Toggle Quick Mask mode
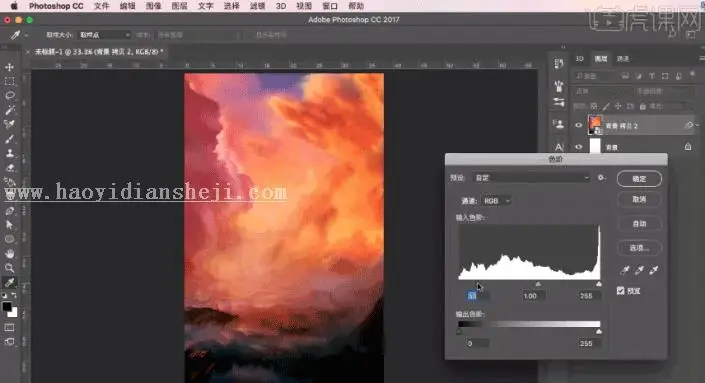Image resolution: width=705 pixels, height=383 pixels. [x=9, y=327]
